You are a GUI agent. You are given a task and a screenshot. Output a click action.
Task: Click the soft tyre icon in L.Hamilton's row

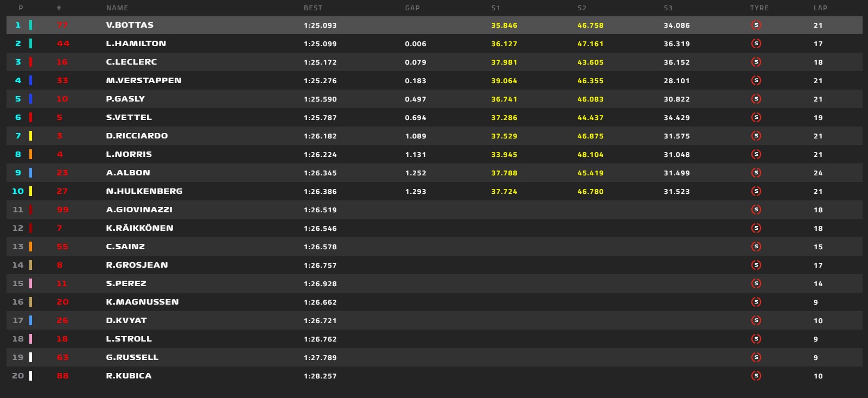pyautogui.click(x=756, y=43)
